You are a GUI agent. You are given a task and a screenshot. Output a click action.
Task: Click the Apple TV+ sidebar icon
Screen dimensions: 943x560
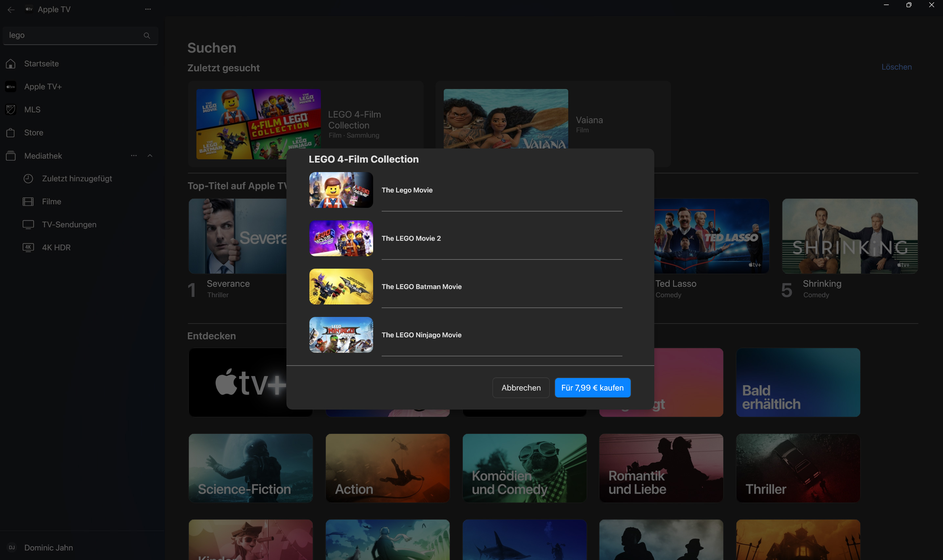[11, 87]
